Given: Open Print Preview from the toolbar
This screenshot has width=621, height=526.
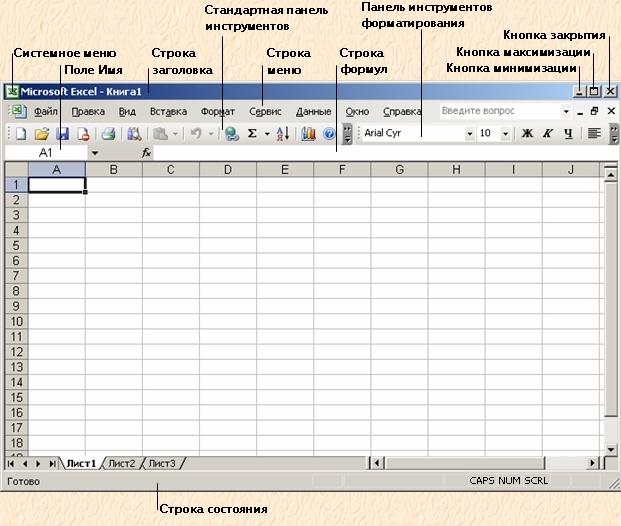Looking at the screenshot, I should pos(134,134).
